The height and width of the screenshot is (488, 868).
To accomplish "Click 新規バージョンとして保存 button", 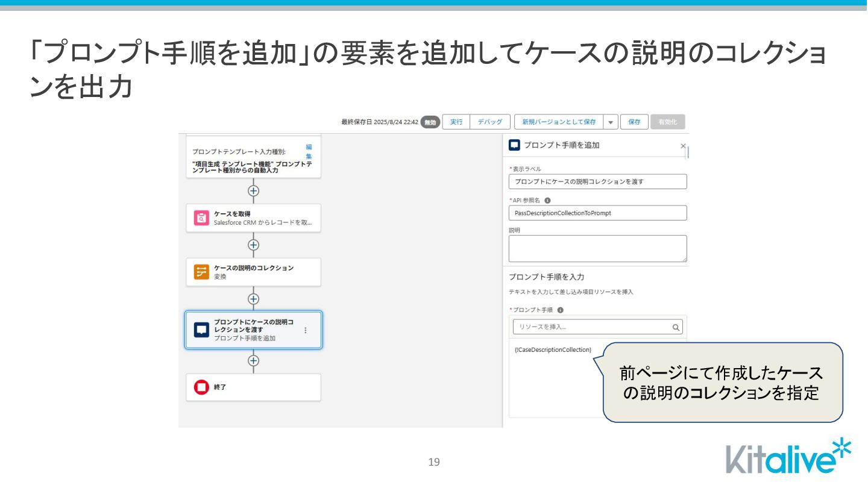I will 559,122.
